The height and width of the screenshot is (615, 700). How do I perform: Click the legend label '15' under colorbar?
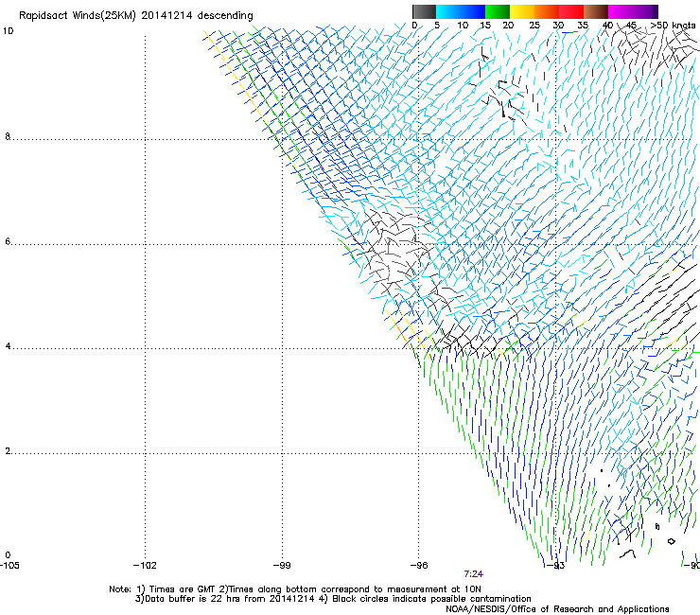coord(485,26)
